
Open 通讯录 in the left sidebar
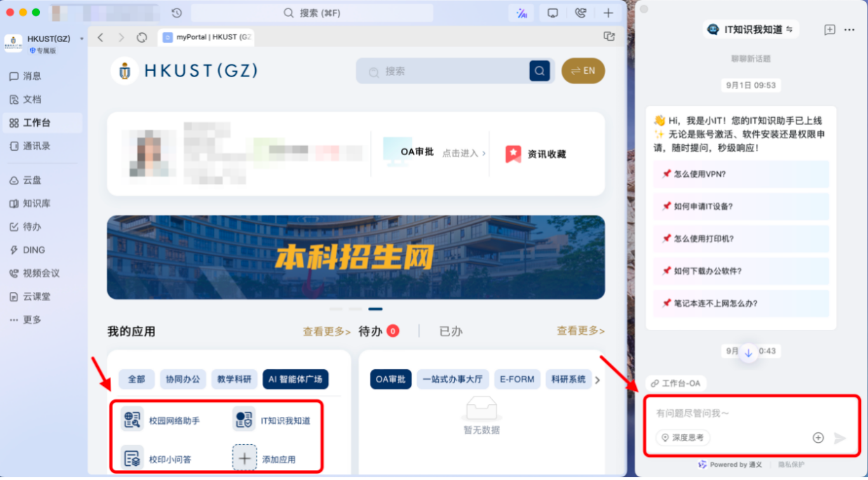point(42,146)
